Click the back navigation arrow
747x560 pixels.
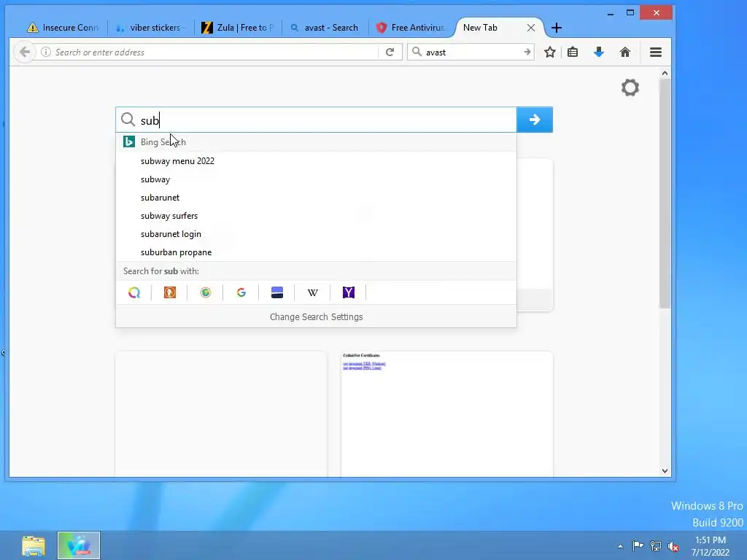[25, 52]
